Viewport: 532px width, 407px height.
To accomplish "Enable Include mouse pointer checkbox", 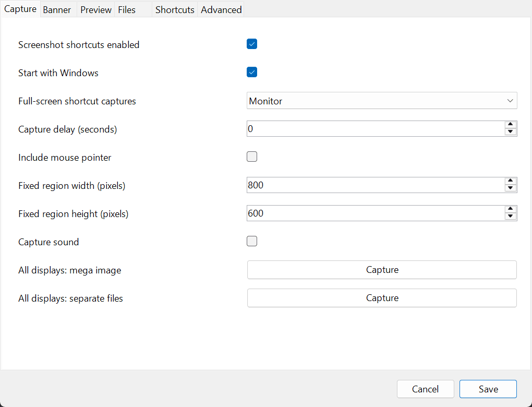I will tap(252, 157).
